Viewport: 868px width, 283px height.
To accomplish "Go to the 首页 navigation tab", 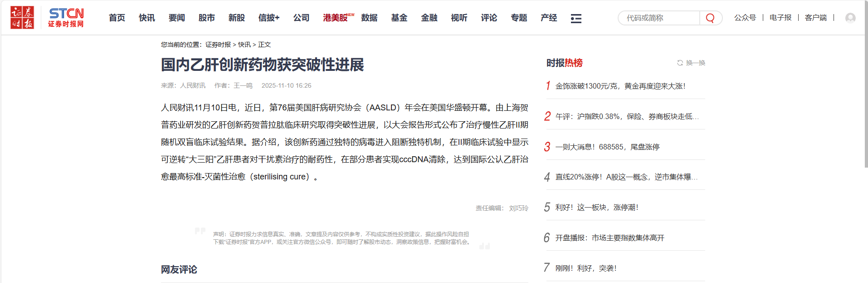I will [x=117, y=18].
